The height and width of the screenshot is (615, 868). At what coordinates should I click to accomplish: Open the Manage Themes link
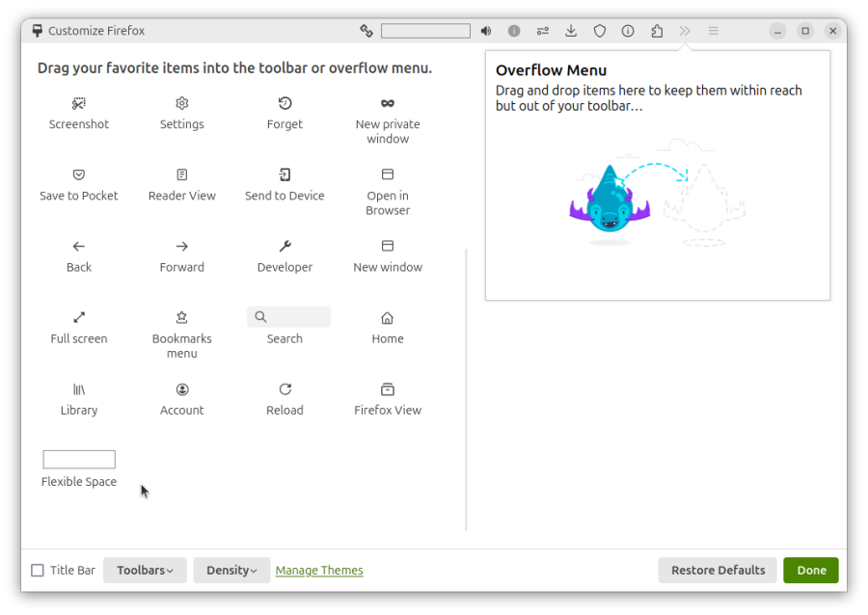(x=319, y=571)
